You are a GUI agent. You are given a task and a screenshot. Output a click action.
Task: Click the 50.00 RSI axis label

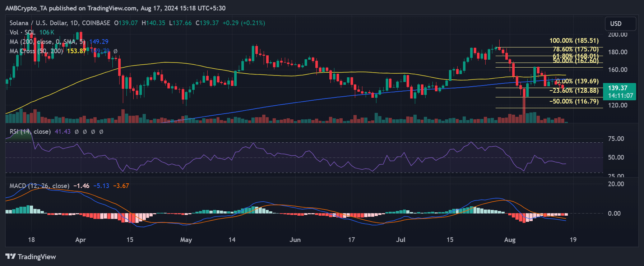tap(616, 157)
